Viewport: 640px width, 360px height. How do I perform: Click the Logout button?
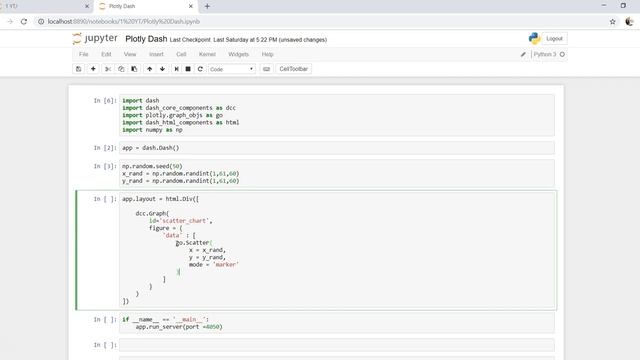click(554, 38)
